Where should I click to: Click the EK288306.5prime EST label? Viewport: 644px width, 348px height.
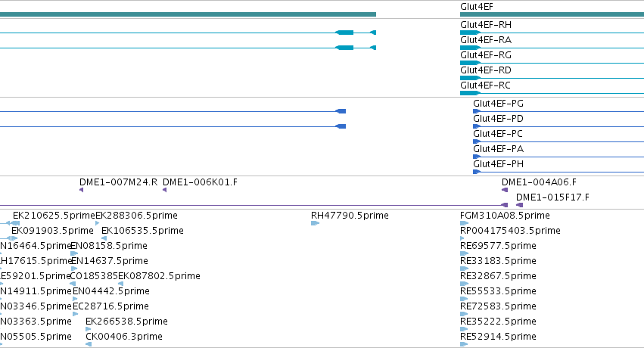[136, 216]
